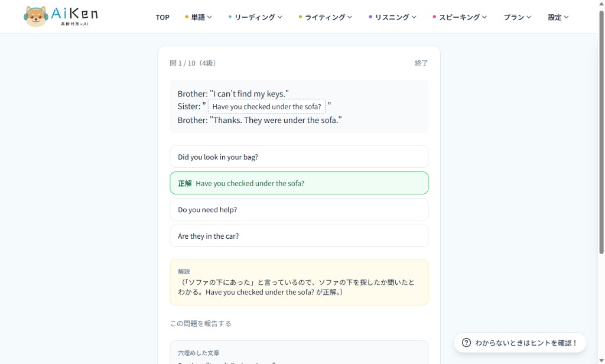Select answer "Did you look in your bag?"
Image resolution: width=605 pixels, height=364 pixels.
tap(299, 157)
